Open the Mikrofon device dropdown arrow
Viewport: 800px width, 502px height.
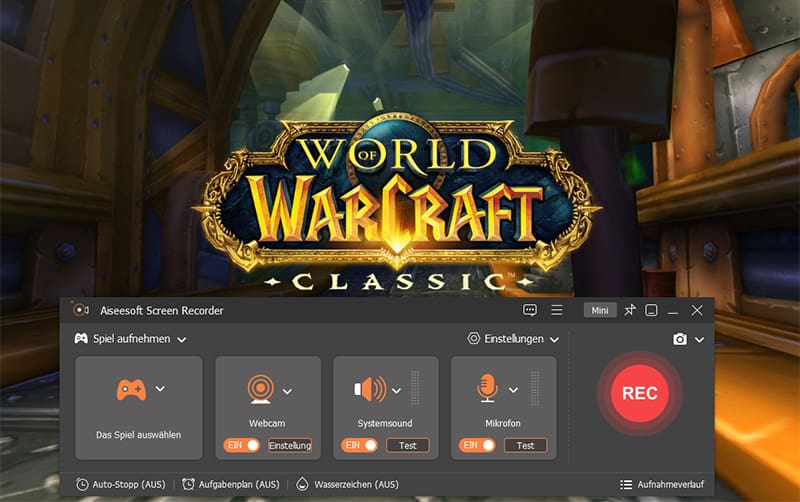coord(513,390)
